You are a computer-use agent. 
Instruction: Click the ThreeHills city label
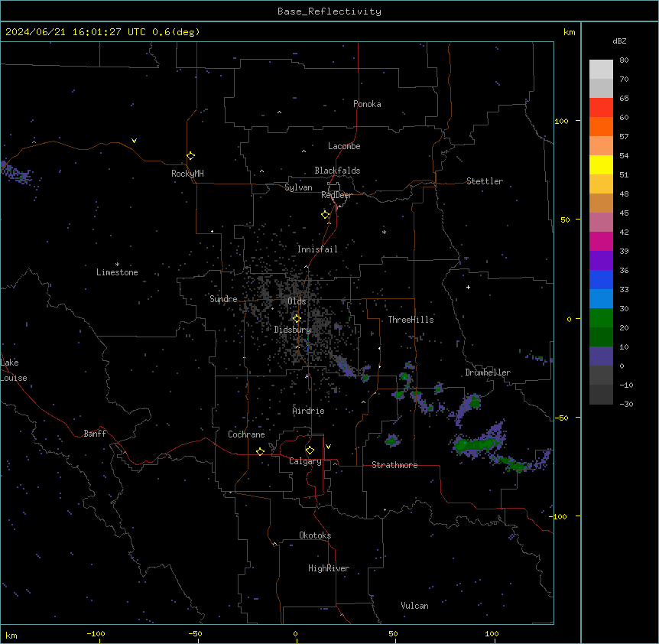point(411,320)
